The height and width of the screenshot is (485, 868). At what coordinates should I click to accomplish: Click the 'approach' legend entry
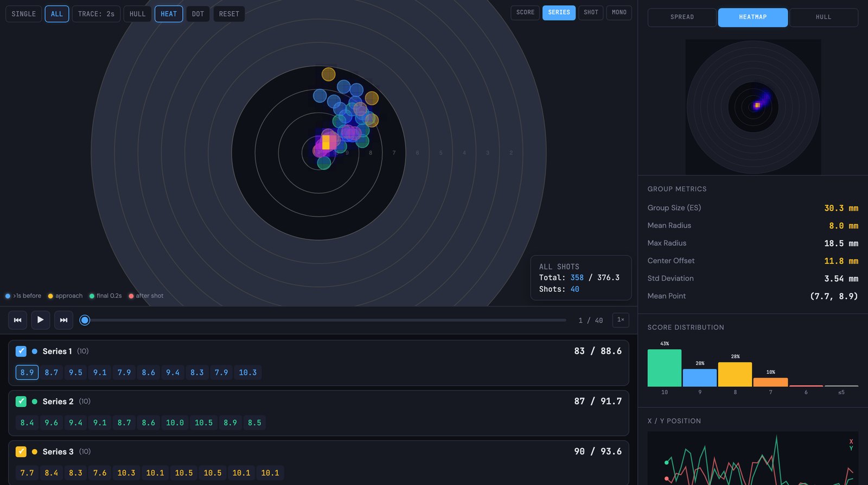click(x=65, y=296)
